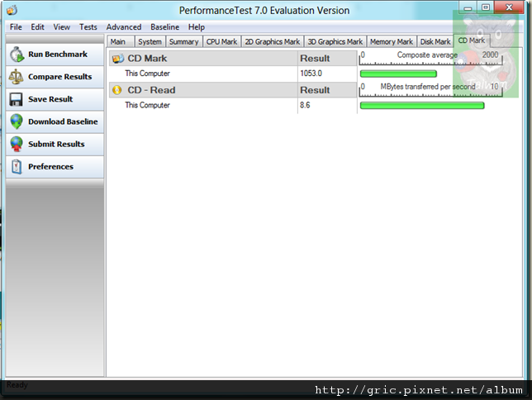Click Submit Results label
Screen dimensions: 532x400
pos(56,144)
